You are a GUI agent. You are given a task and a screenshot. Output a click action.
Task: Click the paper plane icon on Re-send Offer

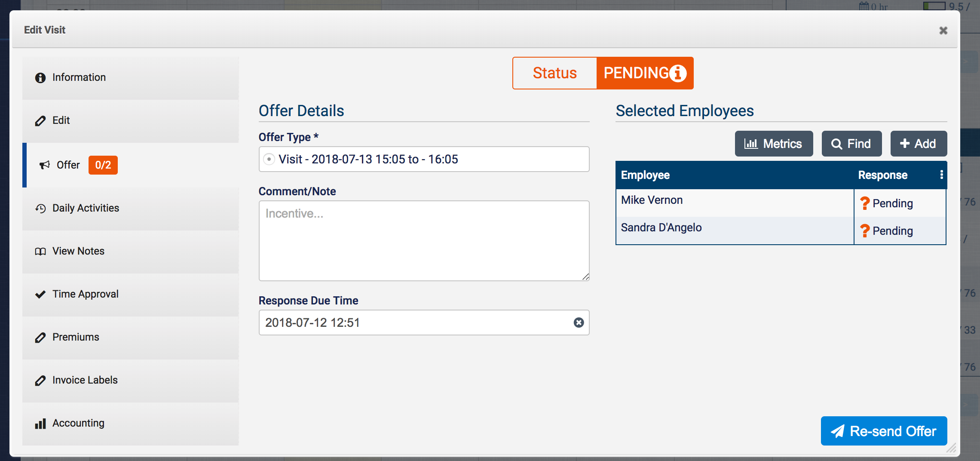pyautogui.click(x=838, y=431)
